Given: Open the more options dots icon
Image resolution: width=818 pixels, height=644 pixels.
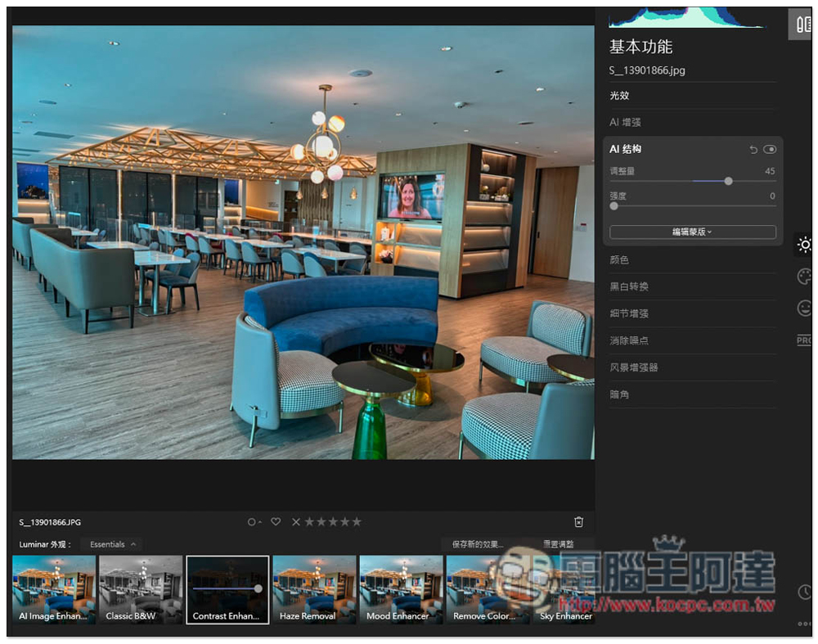Looking at the screenshot, I should click(804, 624).
